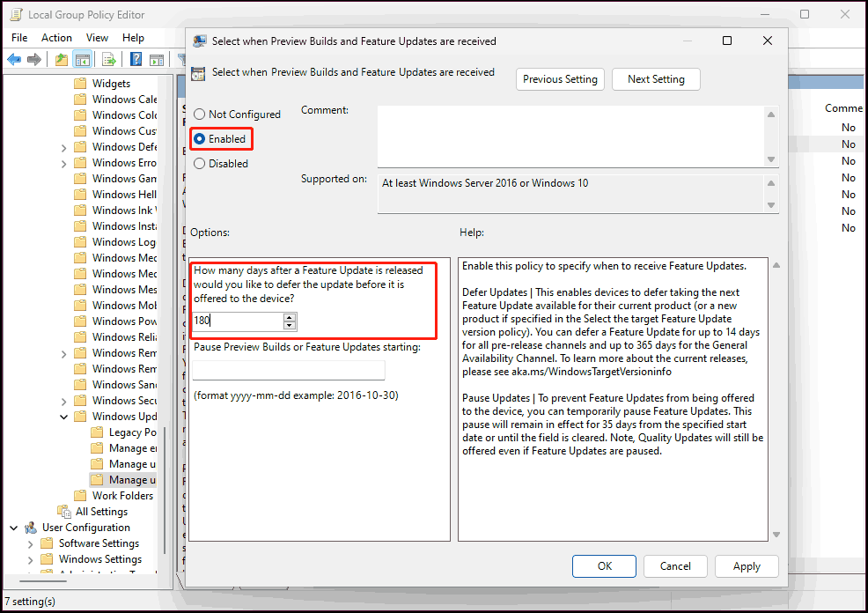868x613 pixels.
Task: Click the User Configuration icon
Action: (x=31, y=528)
